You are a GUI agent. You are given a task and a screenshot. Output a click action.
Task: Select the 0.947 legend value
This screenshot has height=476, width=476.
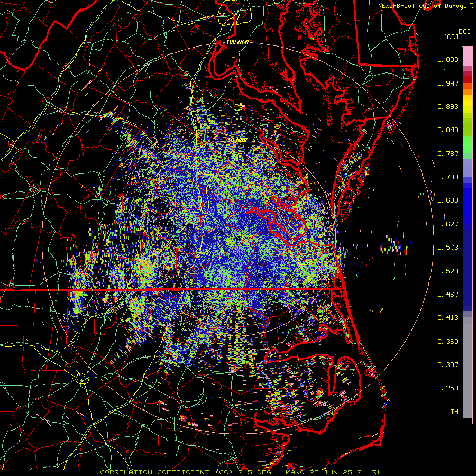[x=448, y=83]
